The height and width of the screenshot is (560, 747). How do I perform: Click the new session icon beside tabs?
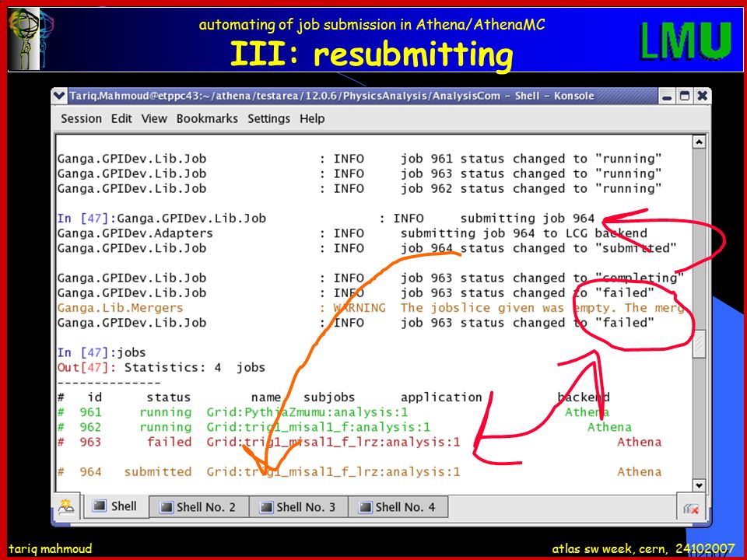click(x=66, y=508)
